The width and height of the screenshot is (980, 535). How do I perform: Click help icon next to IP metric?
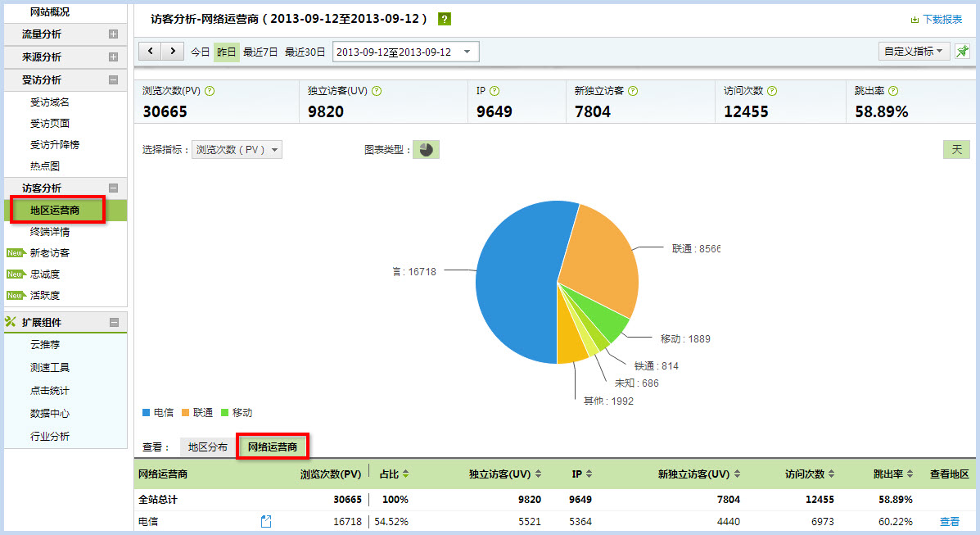495,91
